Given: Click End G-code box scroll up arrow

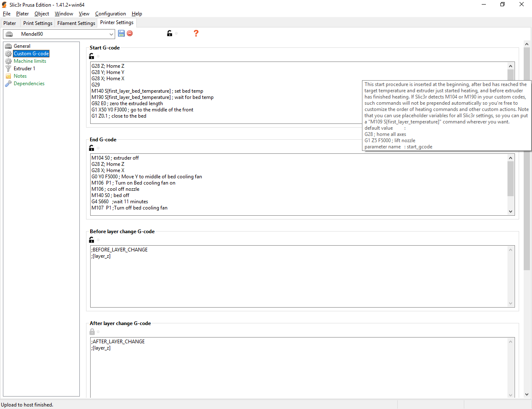Looking at the screenshot, I should tap(510, 158).
